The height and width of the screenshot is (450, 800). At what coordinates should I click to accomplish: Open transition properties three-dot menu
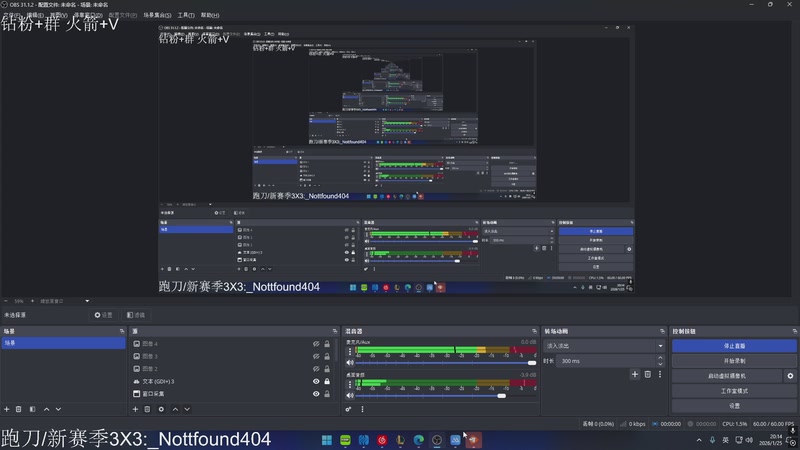[660, 374]
